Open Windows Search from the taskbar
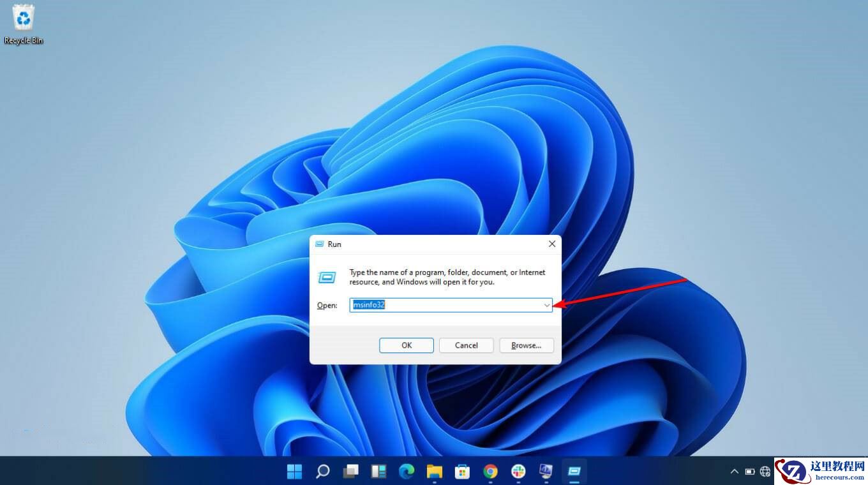 [x=322, y=471]
